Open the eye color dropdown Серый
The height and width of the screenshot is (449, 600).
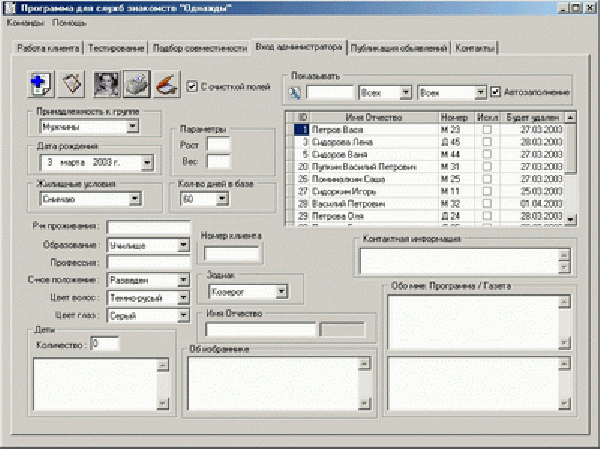pos(184,315)
